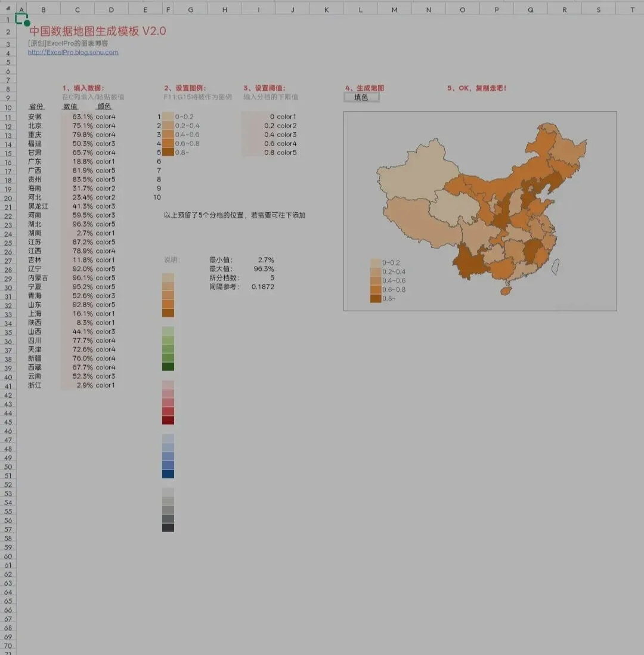
Task: Select row 10 header
Action: tap(8, 107)
